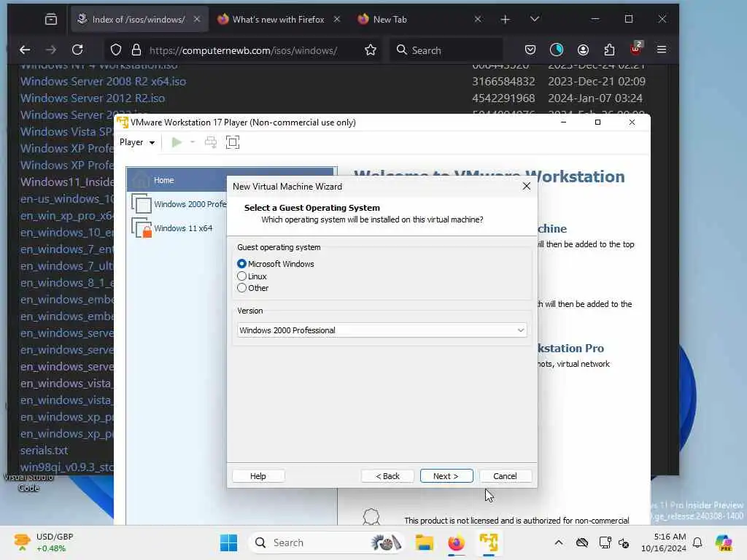Select Windows 2000 Professional VM in library
The width and height of the screenshot is (747, 560).
pyautogui.click(x=179, y=204)
